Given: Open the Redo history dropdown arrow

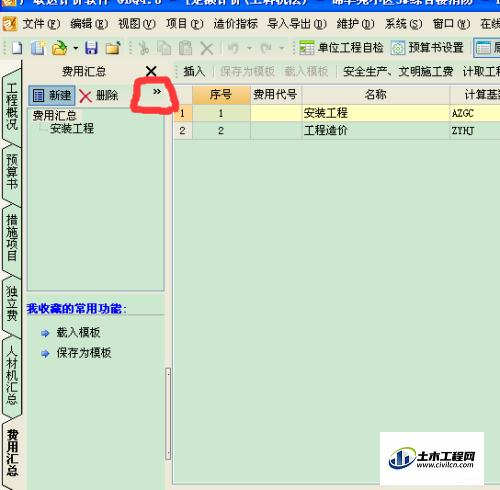Looking at the screenshot, I should click(x=282, y=48).
